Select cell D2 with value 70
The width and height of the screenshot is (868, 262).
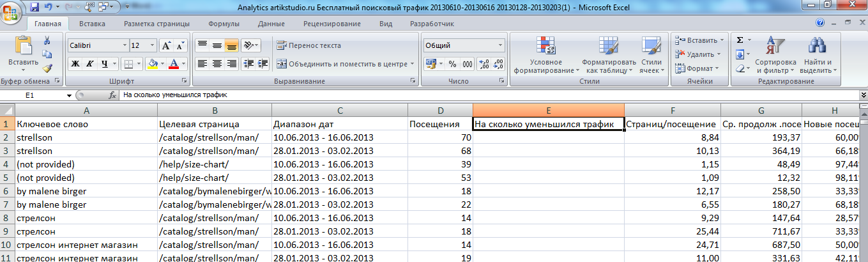[440, 137]
